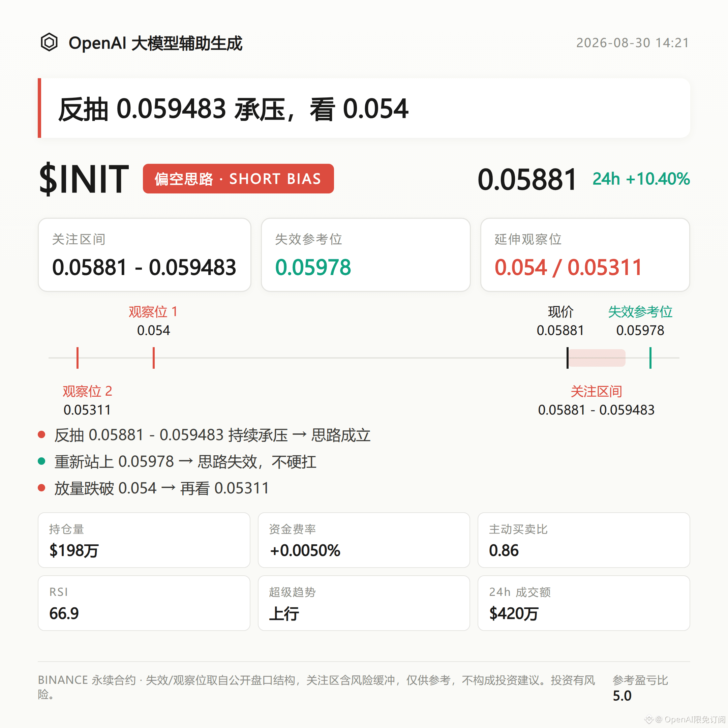Click the pink 关注区间 band on timeline

[597, 358]
